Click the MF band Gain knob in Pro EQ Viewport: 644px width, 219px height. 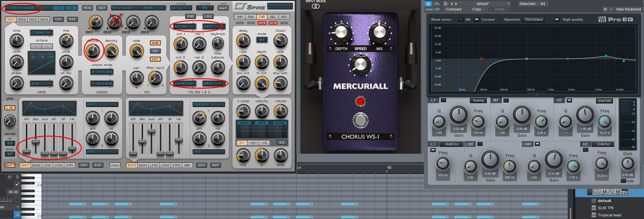point(522,115)
